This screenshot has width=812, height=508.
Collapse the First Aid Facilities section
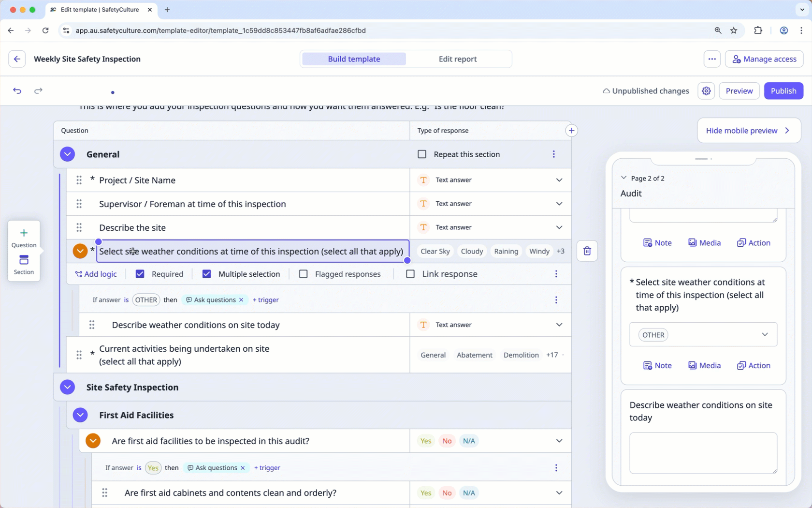(80, 415)
